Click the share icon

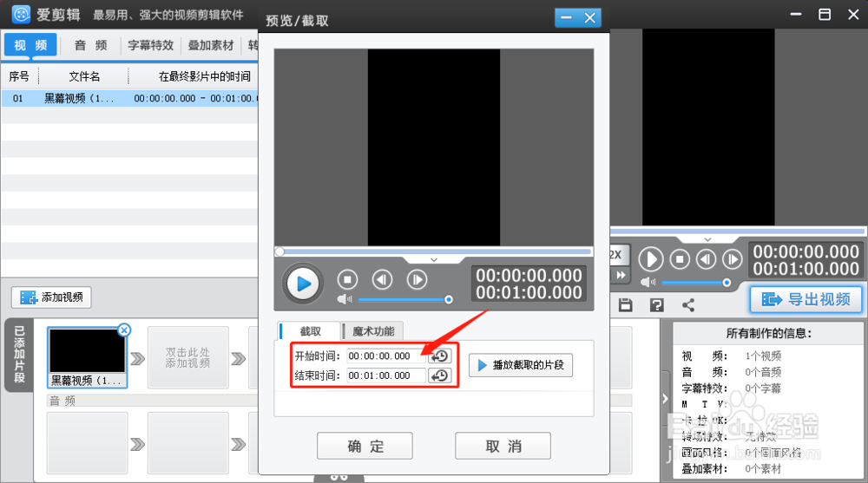[688, 305]
